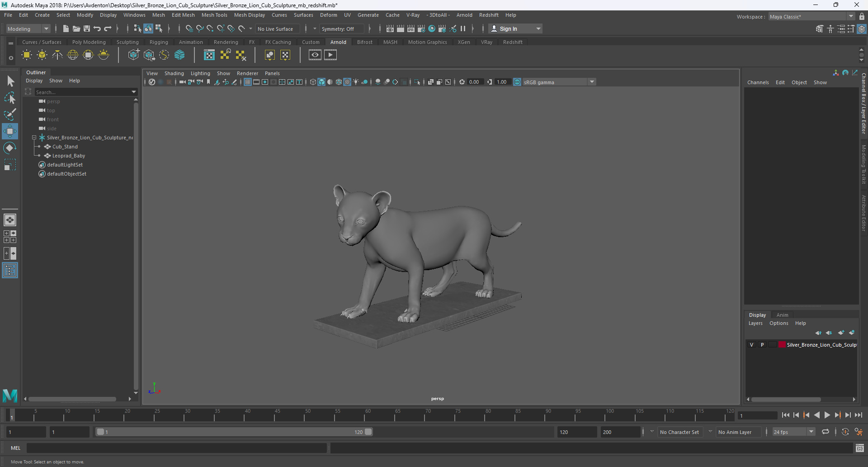Save the scene with the floppy disk icon
Viewport: 868px width, 467px height.
pyautogui.click(x=87, y=29)
